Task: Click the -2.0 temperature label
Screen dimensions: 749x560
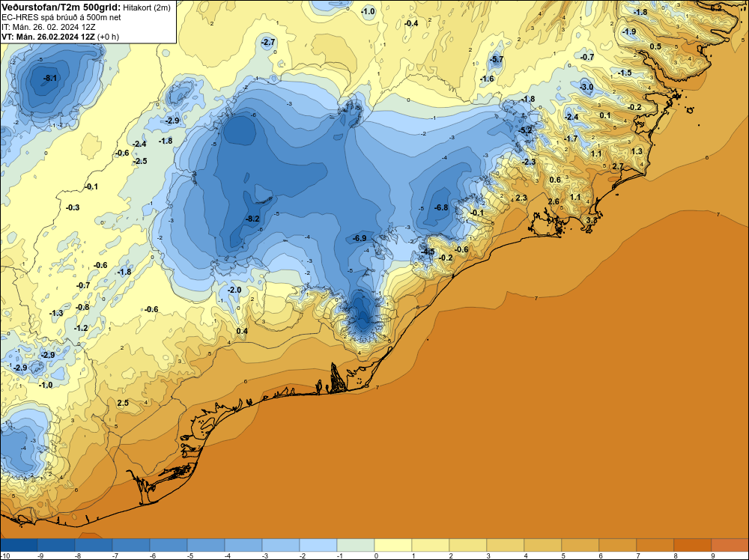Action: tap(234, 290)
